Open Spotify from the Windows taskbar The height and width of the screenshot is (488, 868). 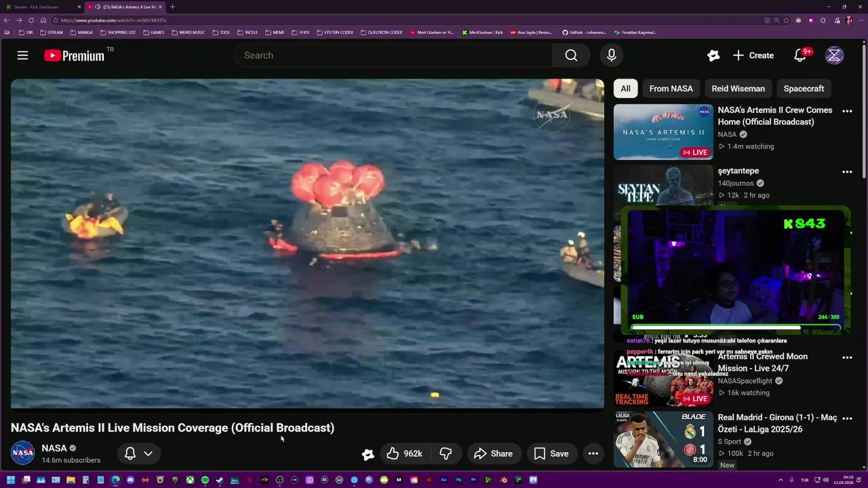click(x=205, y=480)
